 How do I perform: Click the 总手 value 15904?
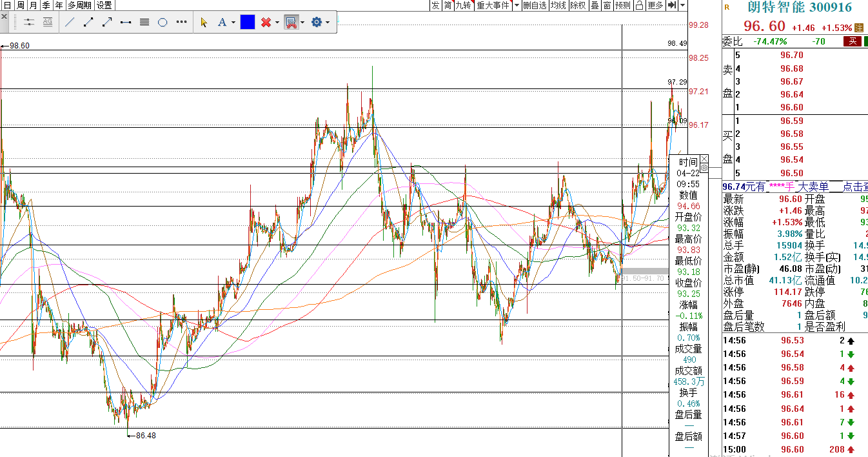click(789, 245)
